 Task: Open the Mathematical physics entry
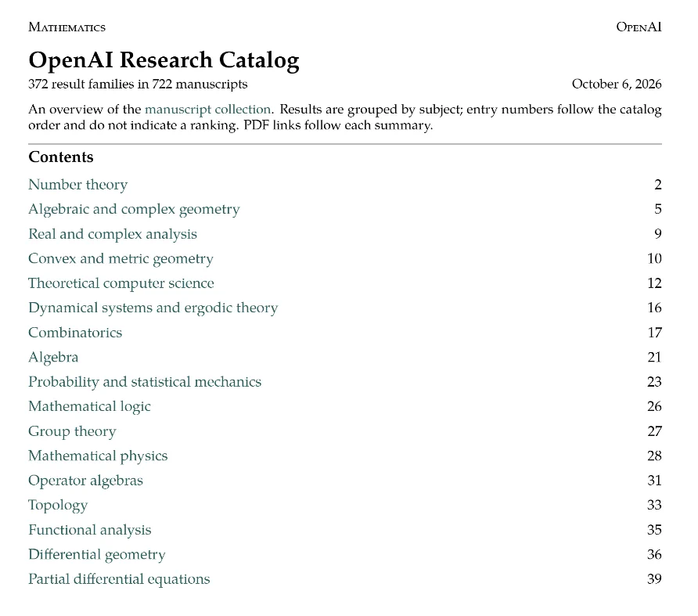click(x=98, y=456)
